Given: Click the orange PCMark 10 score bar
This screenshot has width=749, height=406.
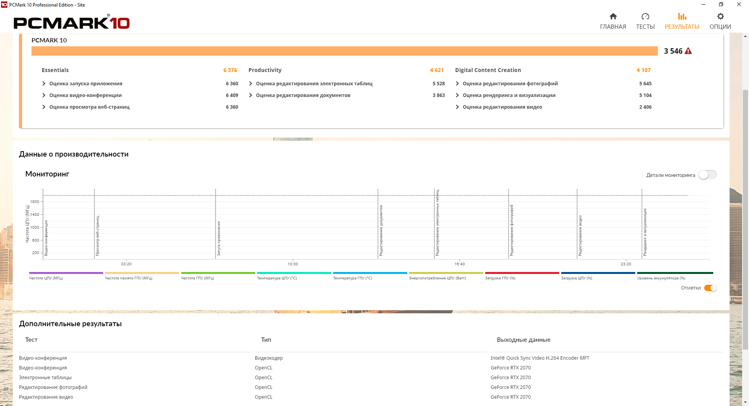Looking at the screenshot, I should 344,51.
